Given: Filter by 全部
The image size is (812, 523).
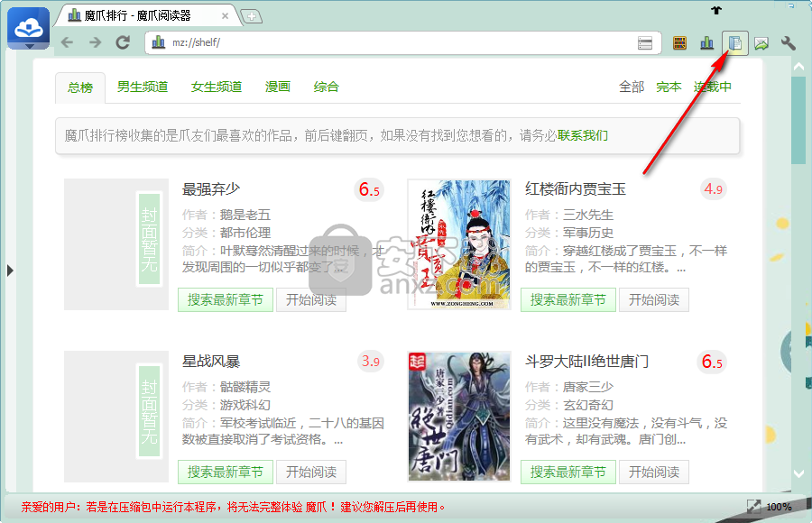Looking at the screenshot, I should click(x=632, y=87).
